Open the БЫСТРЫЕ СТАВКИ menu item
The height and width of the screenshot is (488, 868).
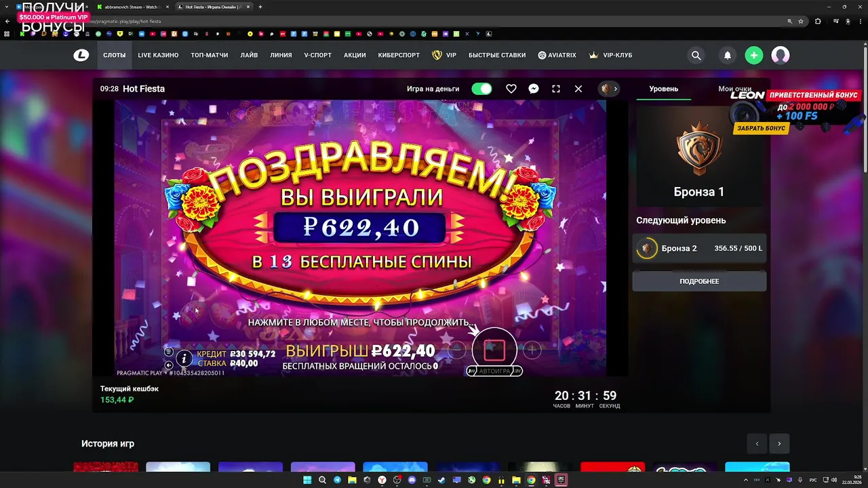click(x=497, y=56)
